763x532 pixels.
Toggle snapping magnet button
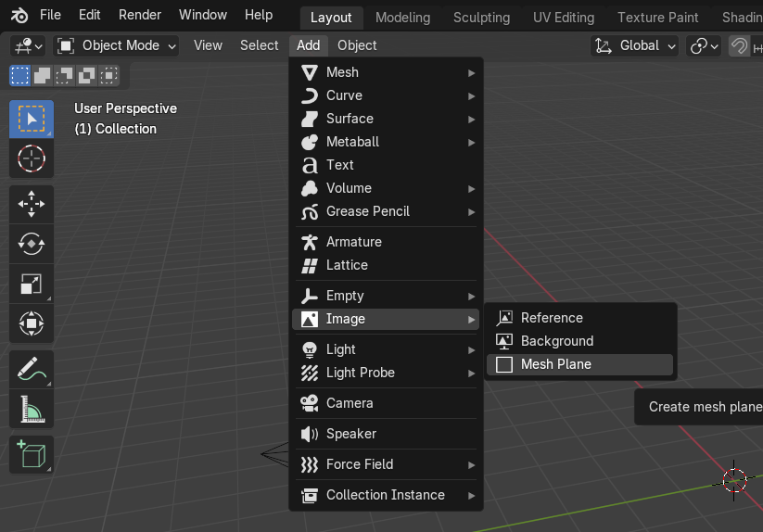pos(739,45)
